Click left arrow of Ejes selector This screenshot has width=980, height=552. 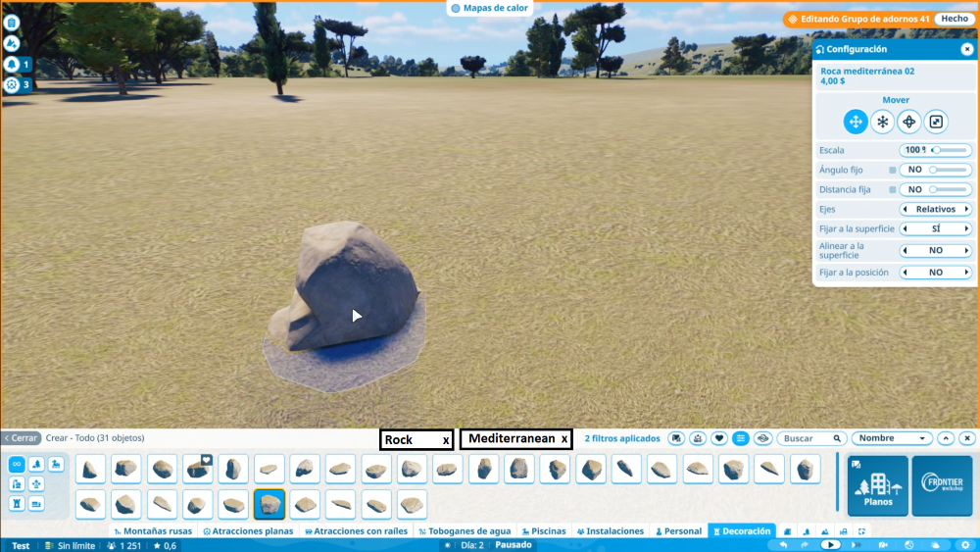coord(905,210)
